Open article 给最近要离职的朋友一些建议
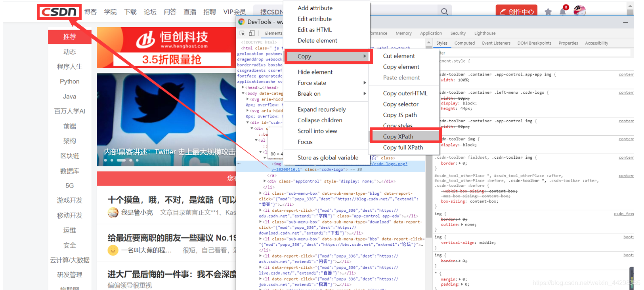 172,238
